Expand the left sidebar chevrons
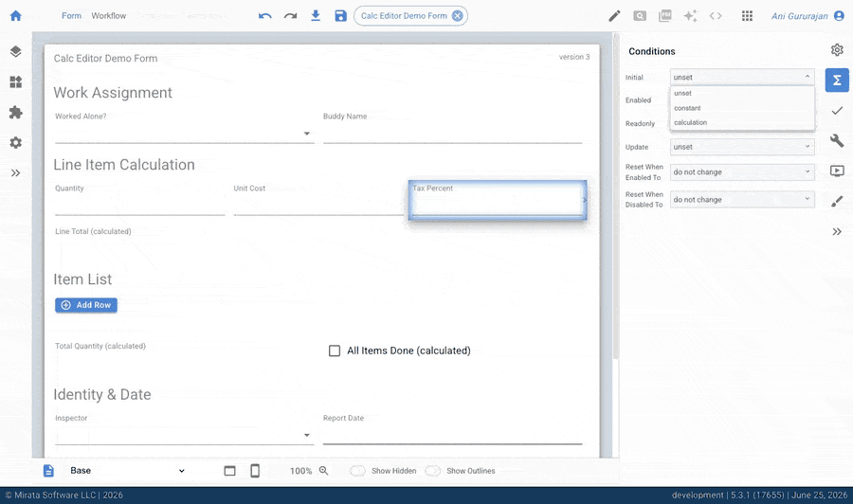The width and height of the screenshot is (853, 504). coord(16,172)
